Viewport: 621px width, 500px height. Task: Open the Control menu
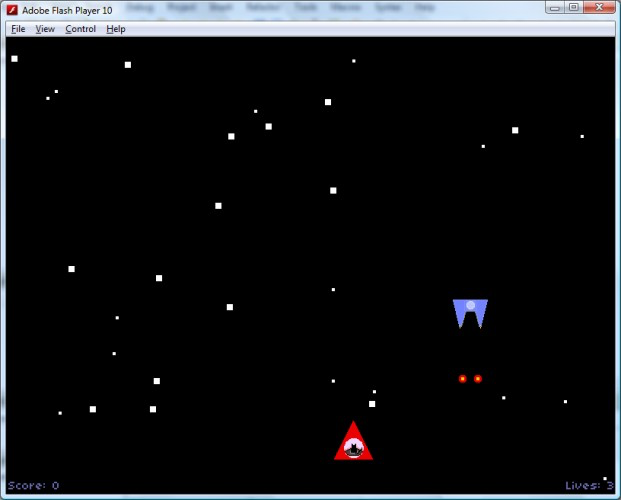pos(80,29)
